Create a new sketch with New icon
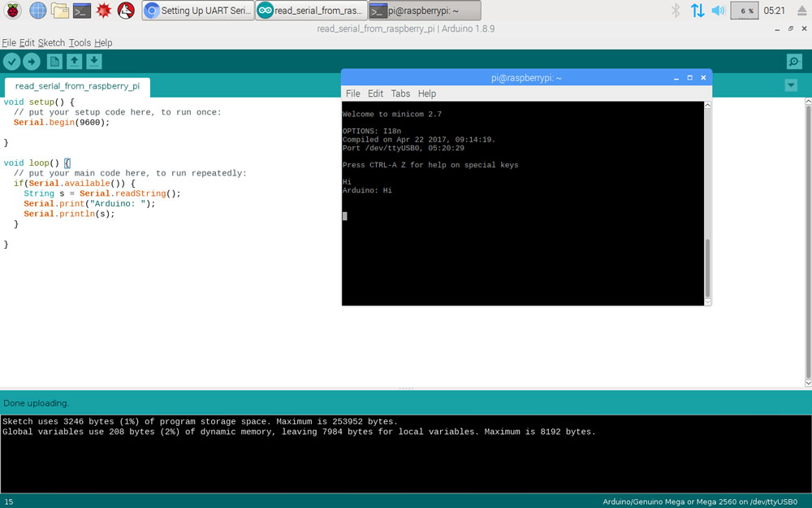Viewport: 812px width, 508px height. (x=54, y=62)
